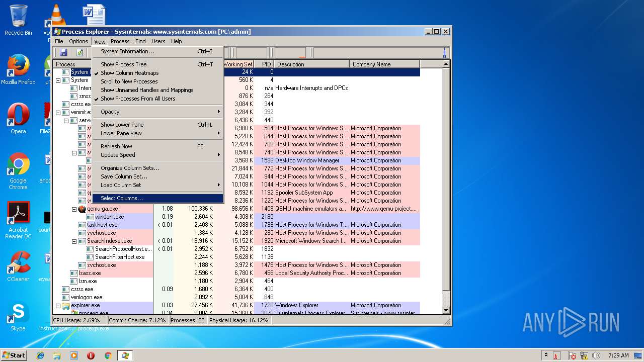Show hidden tray icons arrow

click(x=546, y=355)
